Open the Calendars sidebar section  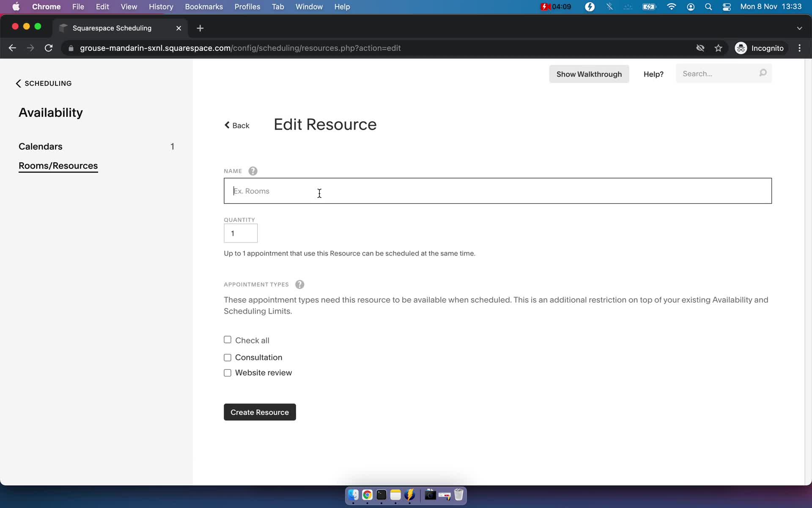click(40, 146)
